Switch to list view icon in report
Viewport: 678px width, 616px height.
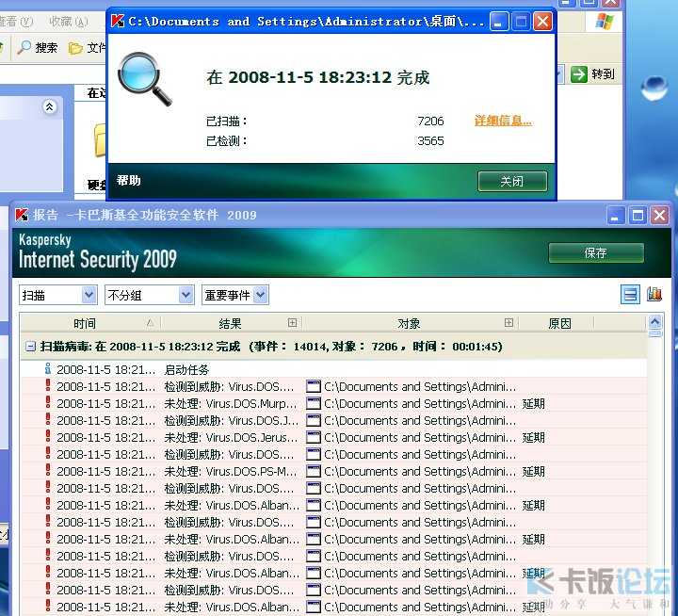(630, 295)
